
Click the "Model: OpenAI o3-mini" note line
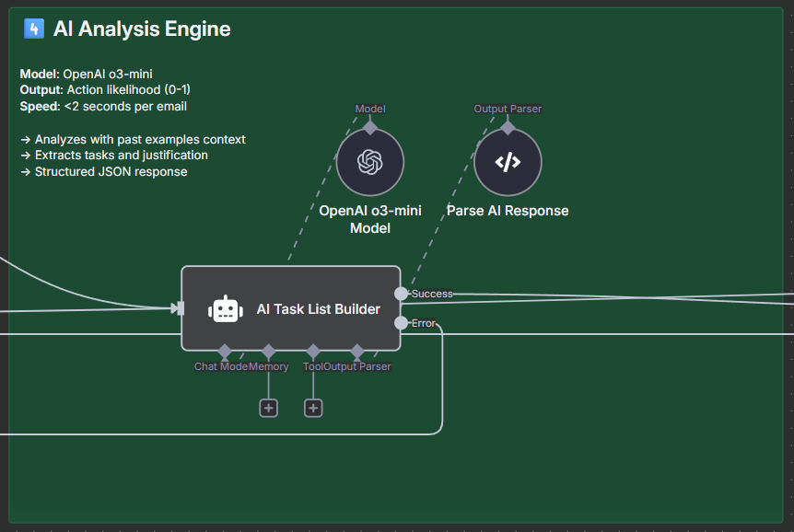[86, 74]
